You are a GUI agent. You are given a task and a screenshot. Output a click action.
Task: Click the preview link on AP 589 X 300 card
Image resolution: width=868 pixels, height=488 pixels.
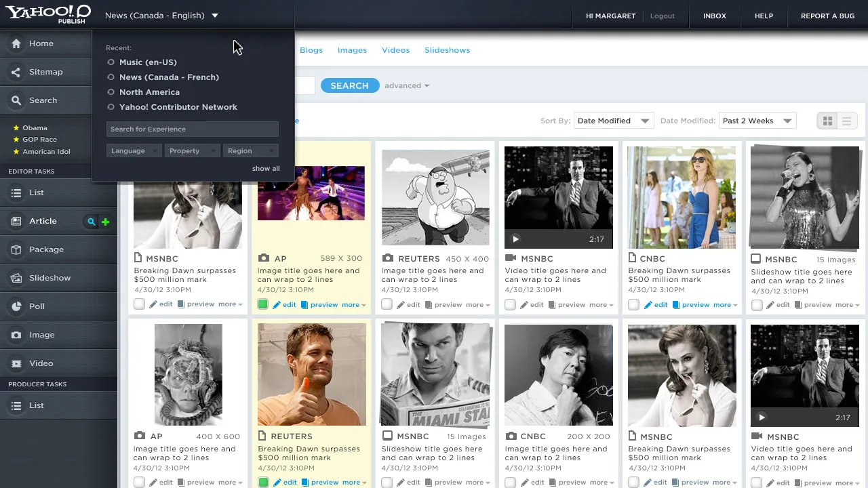(324, 305)
